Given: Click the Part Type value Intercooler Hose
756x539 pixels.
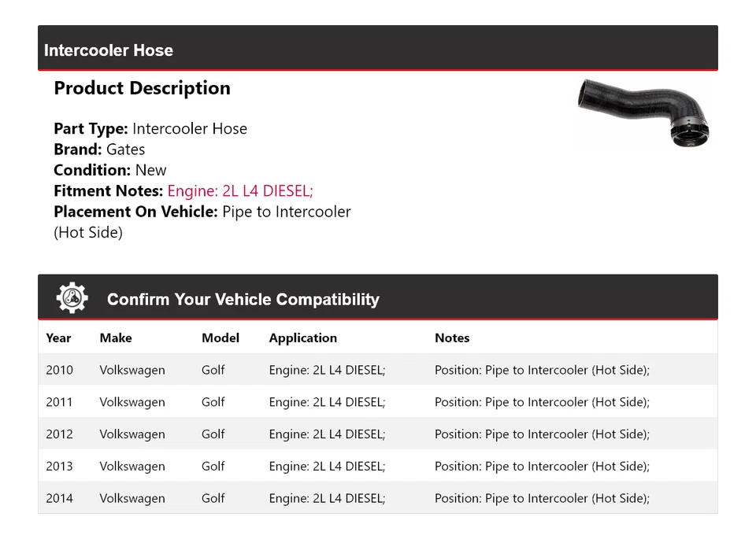Looking at the screenshot, I should (x=191, y=128).
